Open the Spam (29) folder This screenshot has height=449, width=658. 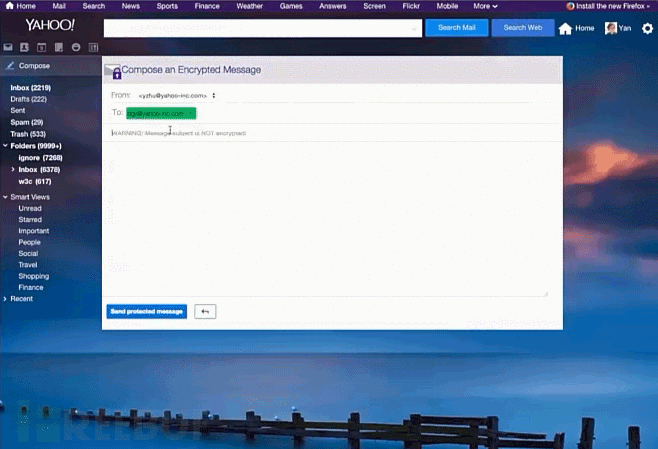[x=27, y=122]
